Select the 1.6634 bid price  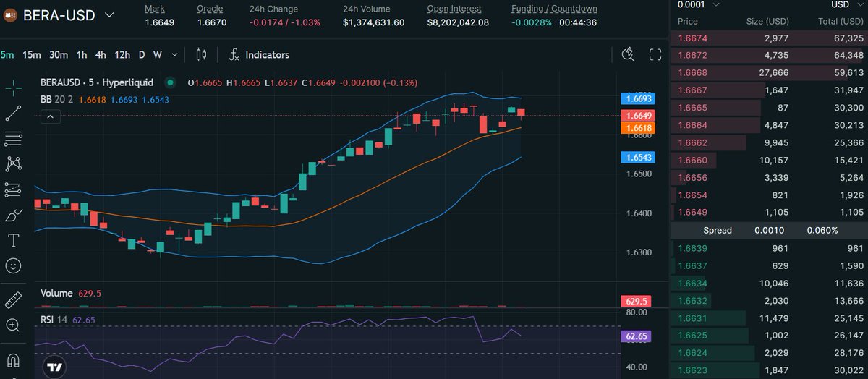click(692, 284)
